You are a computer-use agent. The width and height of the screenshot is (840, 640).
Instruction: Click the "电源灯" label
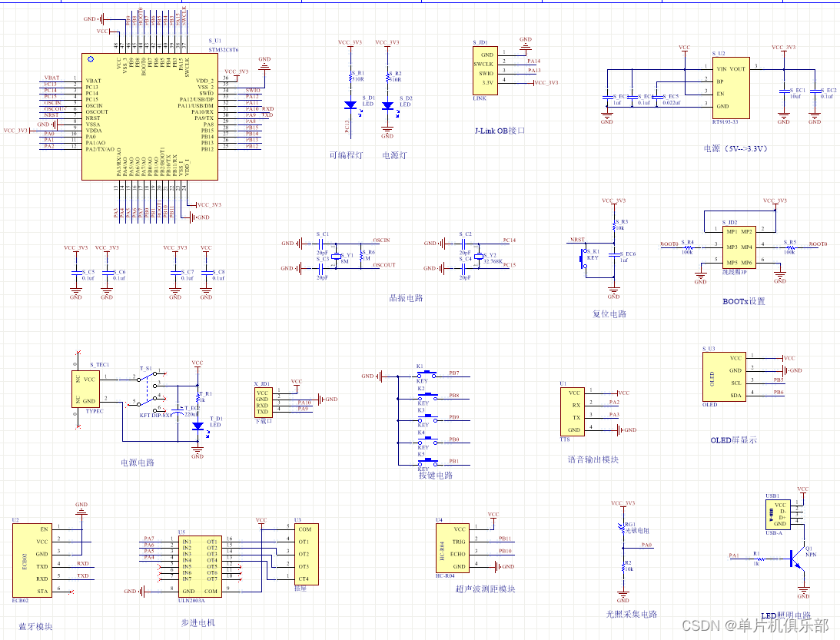pos(394,155)
